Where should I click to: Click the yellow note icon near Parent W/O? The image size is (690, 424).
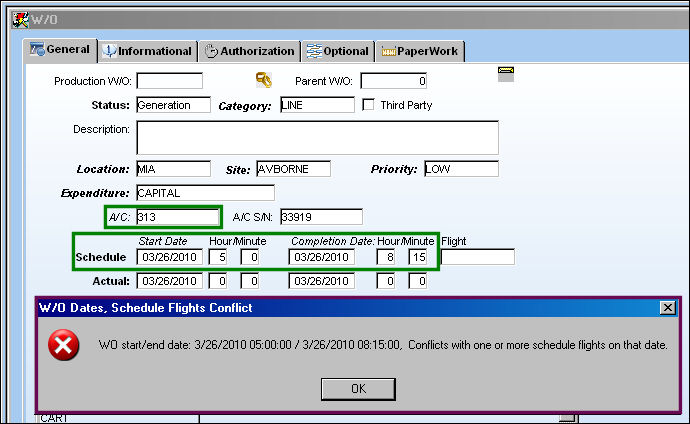point(506,74)
